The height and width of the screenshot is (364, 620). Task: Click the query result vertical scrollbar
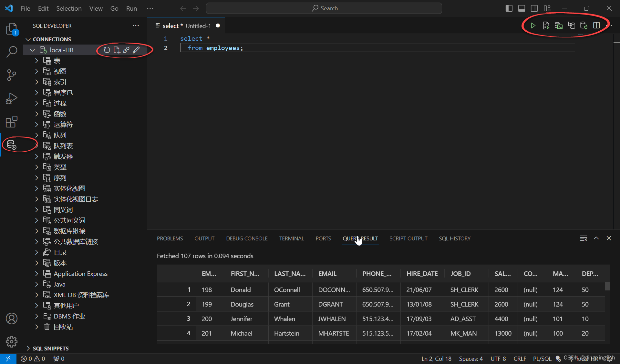pyautogui.click(x=607, y=286)
